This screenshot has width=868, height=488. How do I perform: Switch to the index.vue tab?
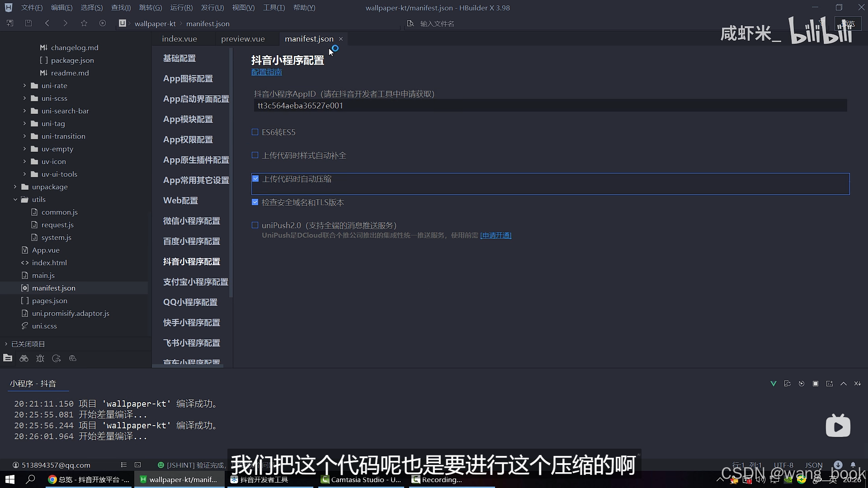pos(179,39)
